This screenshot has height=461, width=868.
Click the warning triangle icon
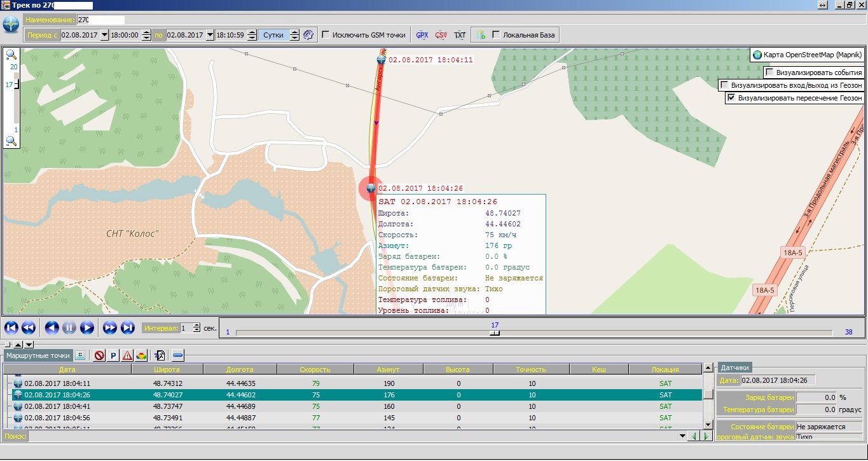click(x=127, y=356)
